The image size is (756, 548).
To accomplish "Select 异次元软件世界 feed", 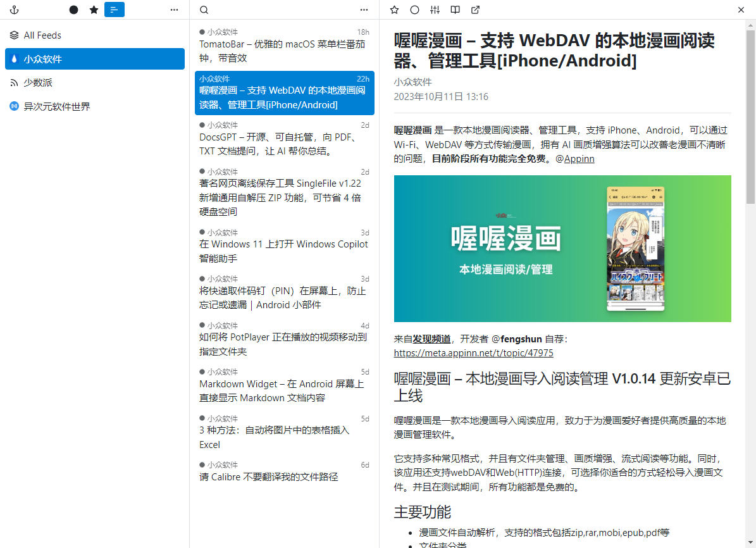I will point(94,106).
